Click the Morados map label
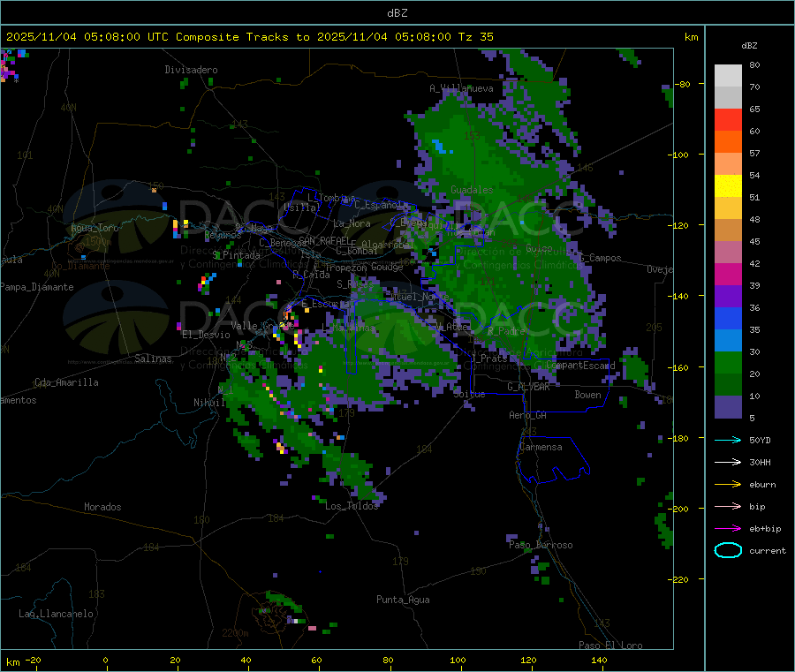Screen dimensions: 795x672 [x=102, y=507]
